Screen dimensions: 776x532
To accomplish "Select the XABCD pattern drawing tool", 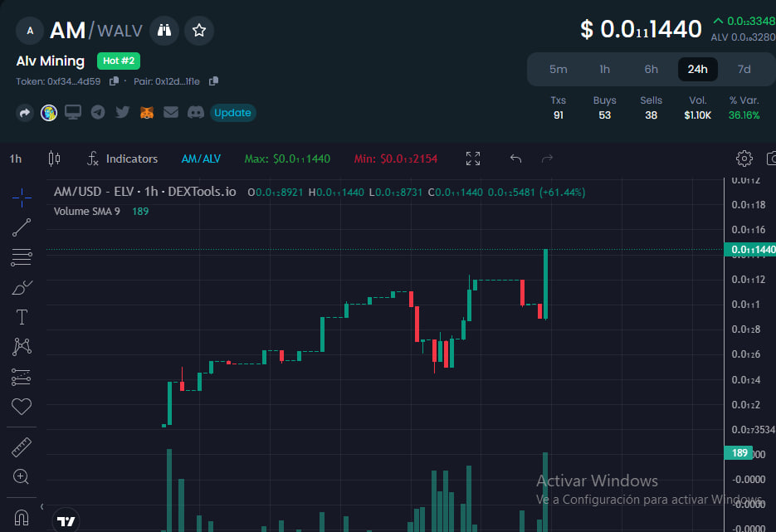I will (22, 346).
